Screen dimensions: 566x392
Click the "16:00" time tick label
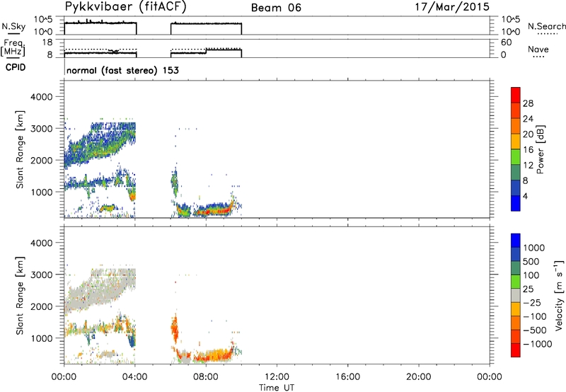coord(347,377)
